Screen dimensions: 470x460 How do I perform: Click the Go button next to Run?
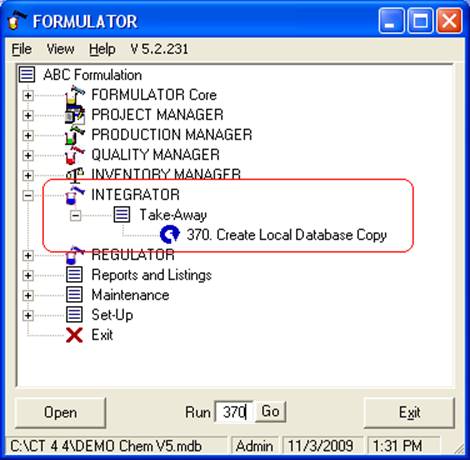pyautogui.click(x=270, y=411)
